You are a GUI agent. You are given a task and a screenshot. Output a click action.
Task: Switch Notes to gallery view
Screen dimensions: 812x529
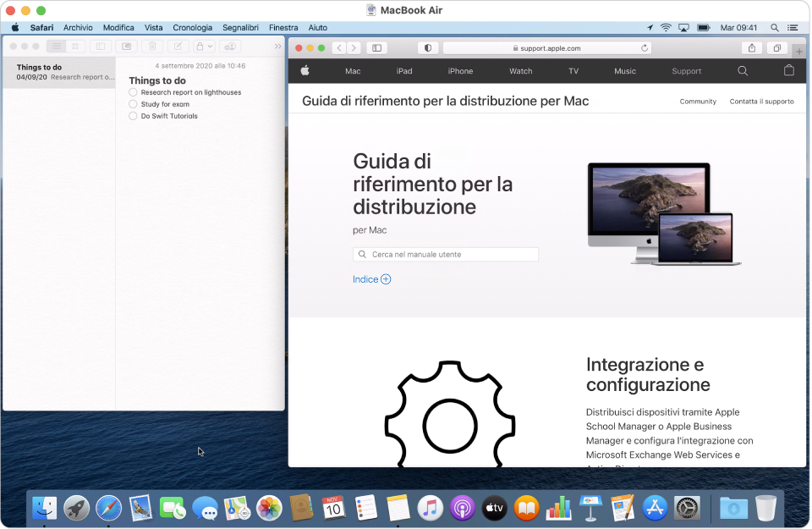(x=75, y=47)
